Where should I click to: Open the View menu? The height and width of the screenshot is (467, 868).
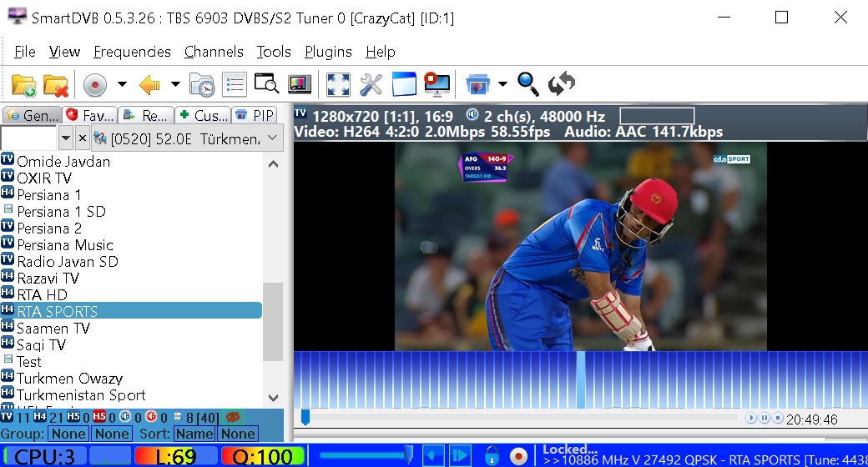(x=64, y=52)
